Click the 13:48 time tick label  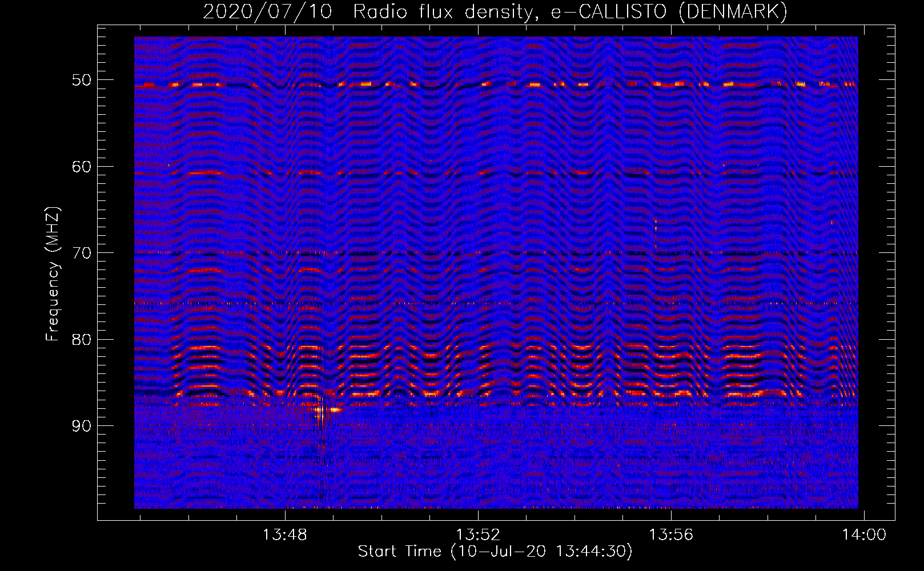pyautogui.click(x=284, y=535)
